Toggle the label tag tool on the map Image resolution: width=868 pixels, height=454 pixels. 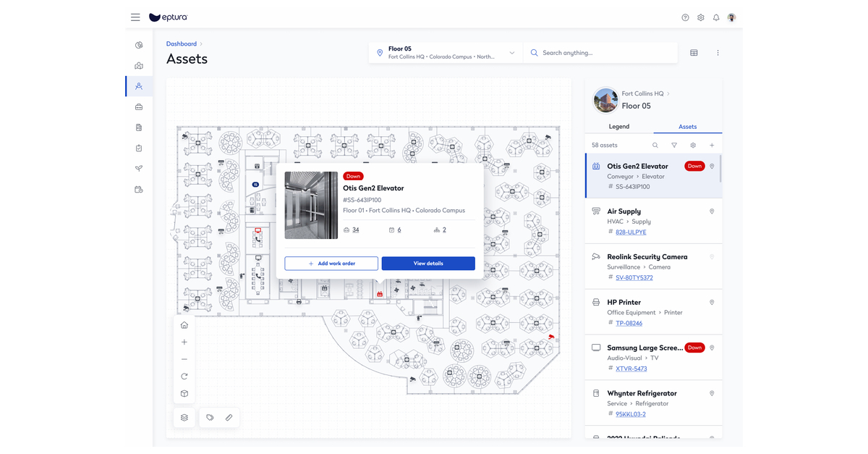[208, 417]
